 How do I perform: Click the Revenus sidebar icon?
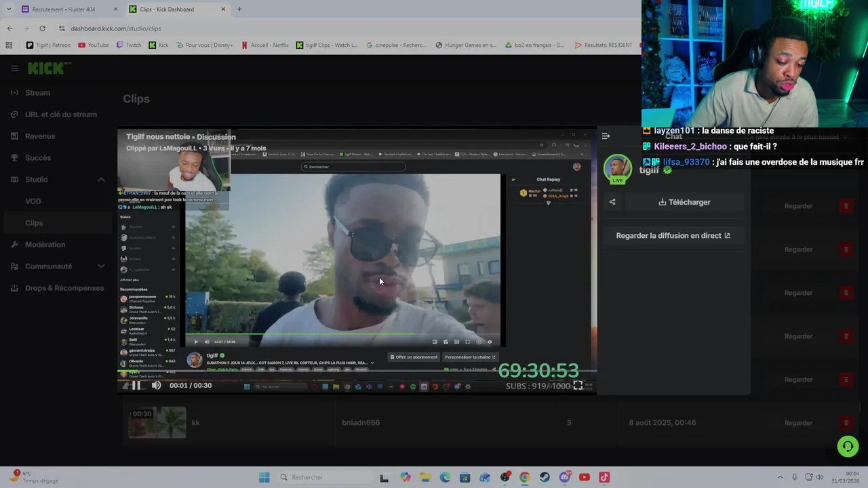tap(14, 136)
